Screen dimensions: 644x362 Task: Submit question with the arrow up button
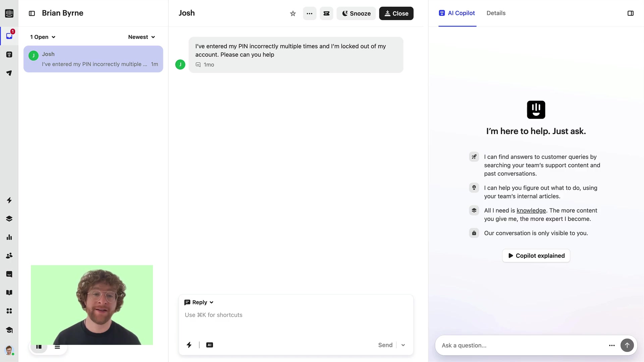(627, 345)
